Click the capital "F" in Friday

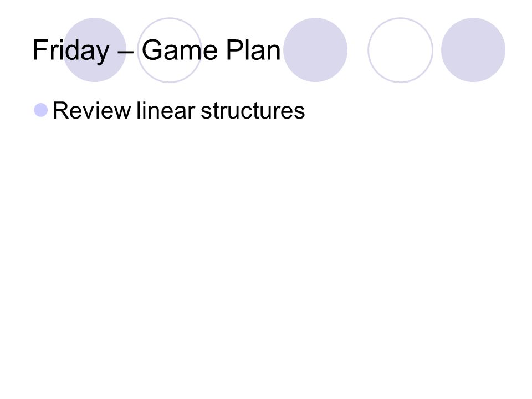[x=40, y=50]
